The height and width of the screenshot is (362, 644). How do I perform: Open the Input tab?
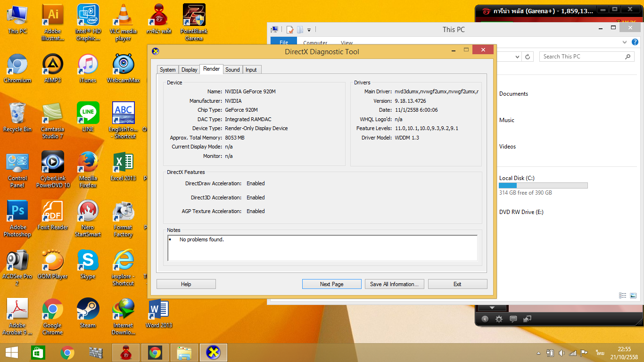pyautogui.click(x=251, y=70)
